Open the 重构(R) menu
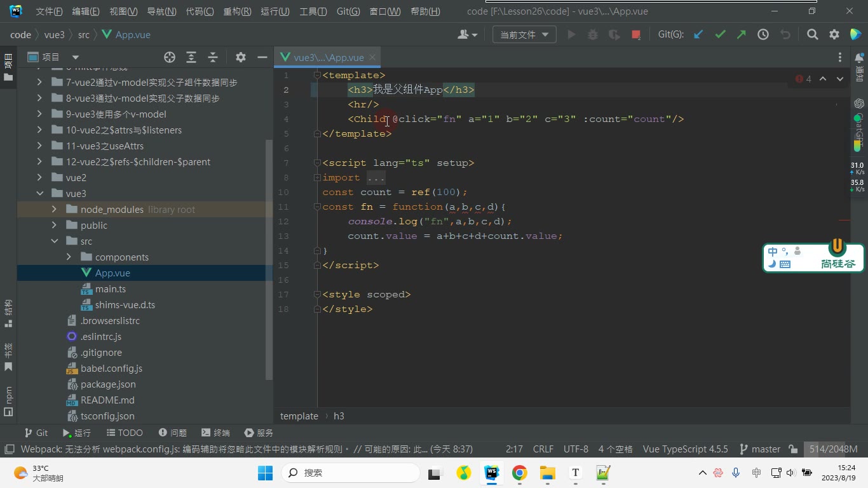This screenshot has height=488, width=868. pos(237,11)
